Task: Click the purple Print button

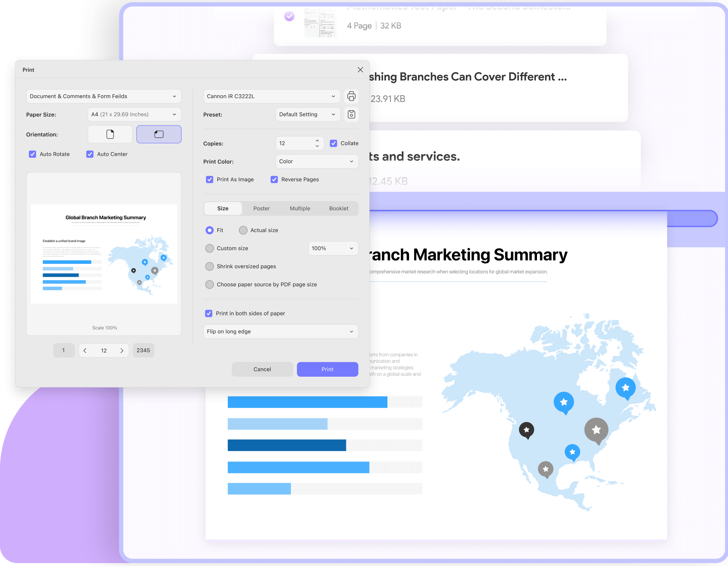Action: (x=327, y=370)
